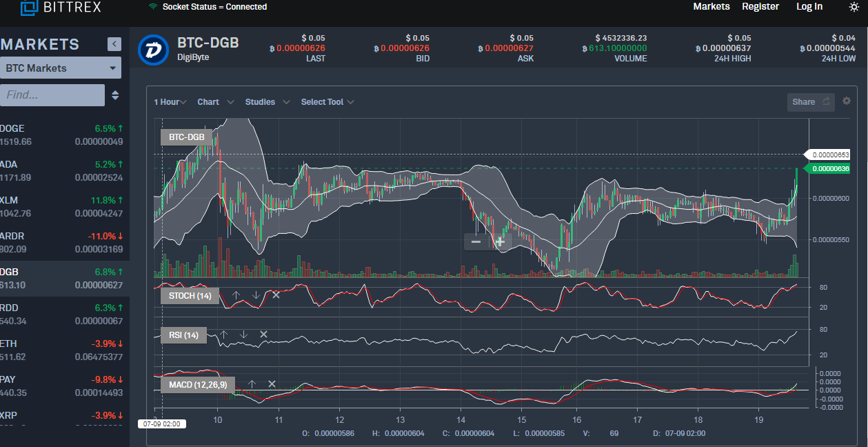Select the DGB market row
The width and height of the screenshot is (868, 447).
(x=65, y=279)
